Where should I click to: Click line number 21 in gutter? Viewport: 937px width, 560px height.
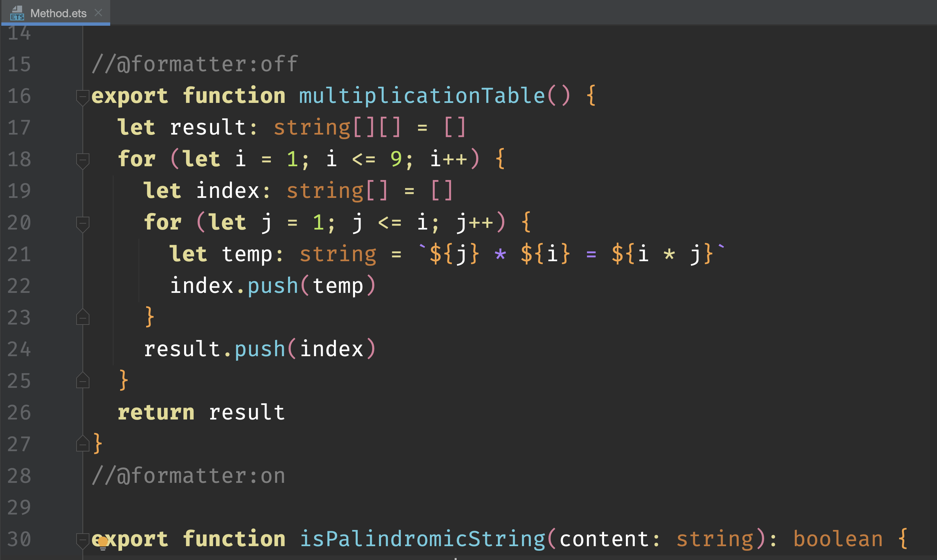[19, 254]
